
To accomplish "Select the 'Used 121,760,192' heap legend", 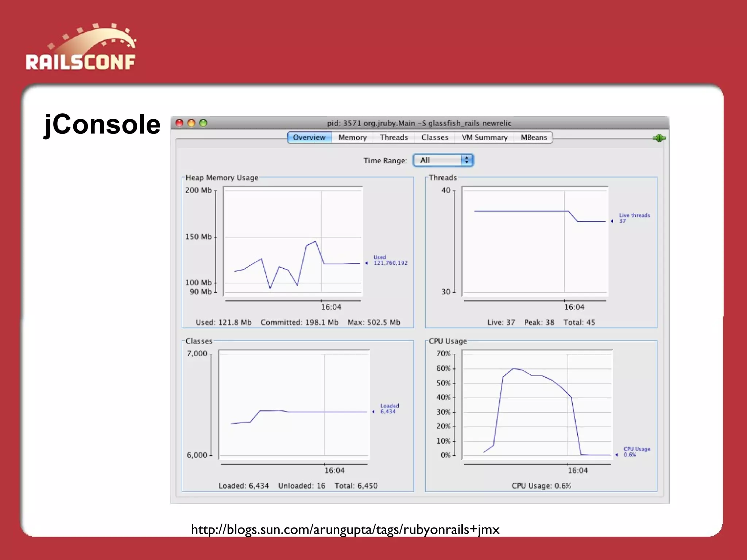I will pyautogui.click(x=390, y=260).
